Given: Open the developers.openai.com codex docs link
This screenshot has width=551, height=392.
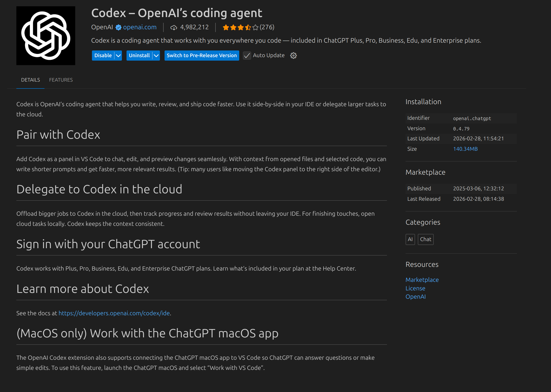Looking at the screenshot, I should coord(114,313).
